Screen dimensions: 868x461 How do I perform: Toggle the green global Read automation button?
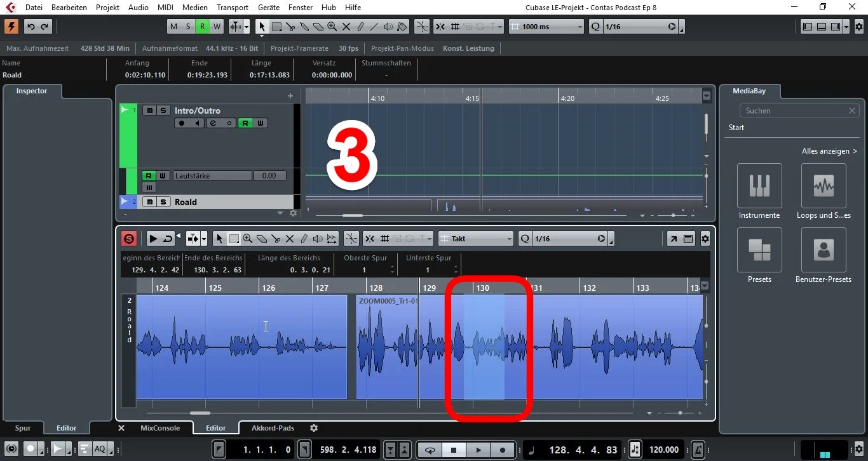(202, 27)
